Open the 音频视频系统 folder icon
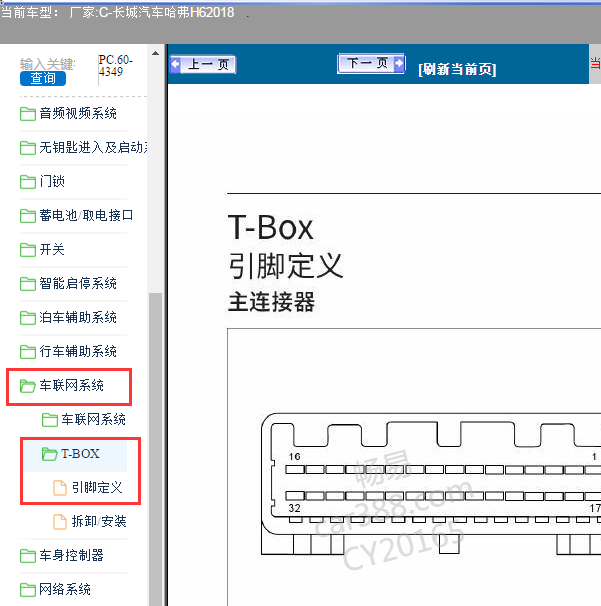601x606 pixels. (28, 114)
